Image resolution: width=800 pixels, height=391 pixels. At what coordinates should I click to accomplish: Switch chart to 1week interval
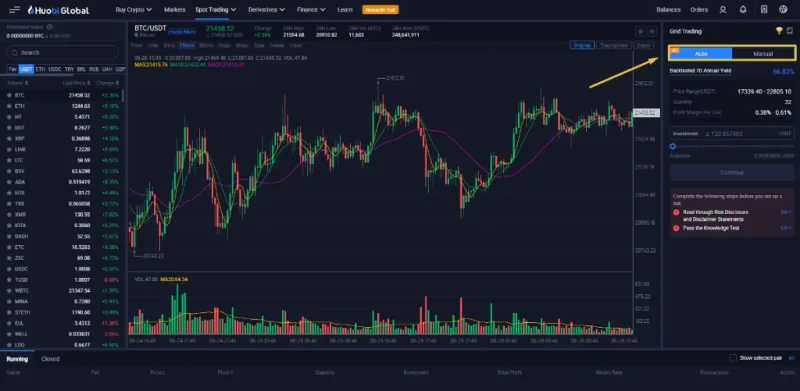click(x=277, y=45)
